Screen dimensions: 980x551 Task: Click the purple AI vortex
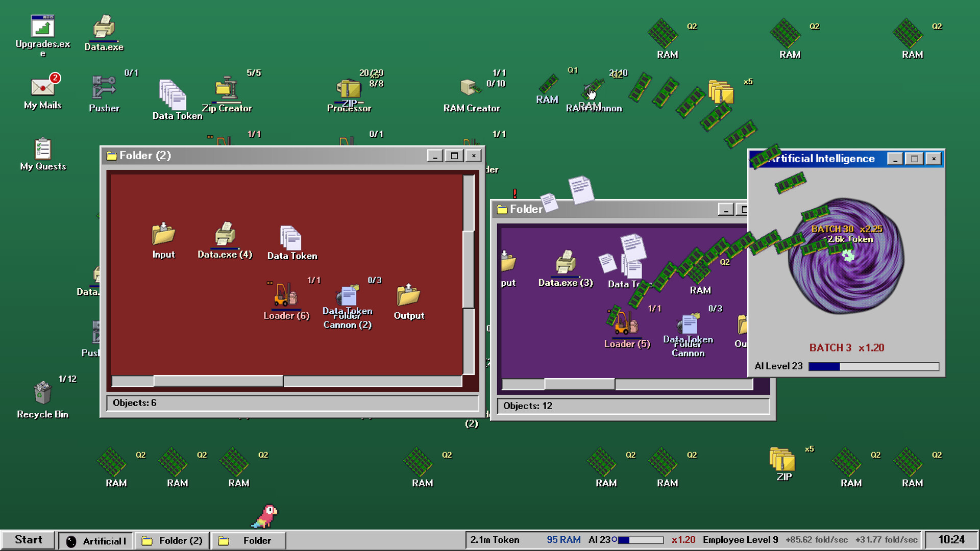click(x=846, y=256)
